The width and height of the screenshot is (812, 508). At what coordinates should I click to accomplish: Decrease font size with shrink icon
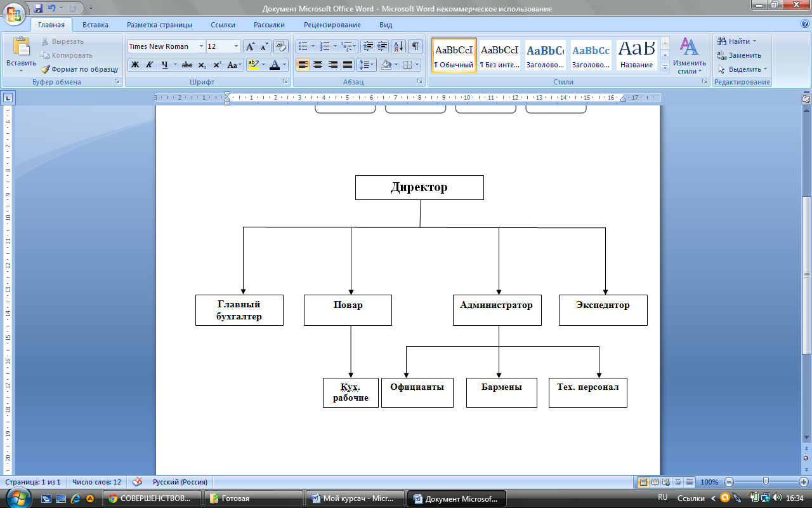point(265,46)
